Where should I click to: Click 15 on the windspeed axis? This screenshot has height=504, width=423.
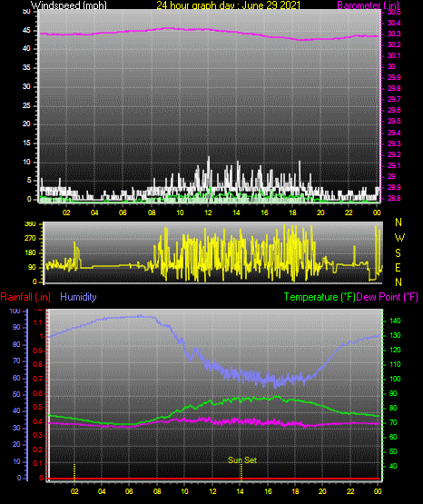pos(26,143)
